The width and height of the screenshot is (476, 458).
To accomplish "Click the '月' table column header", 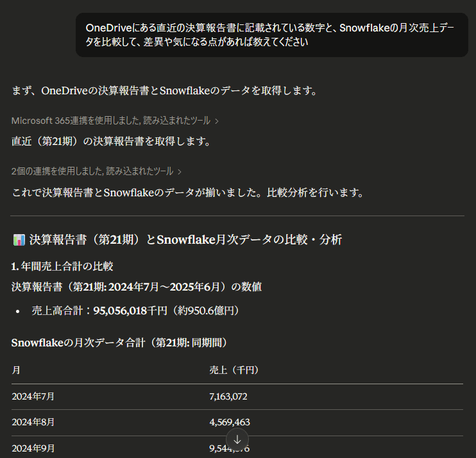I will pos(15,370).
